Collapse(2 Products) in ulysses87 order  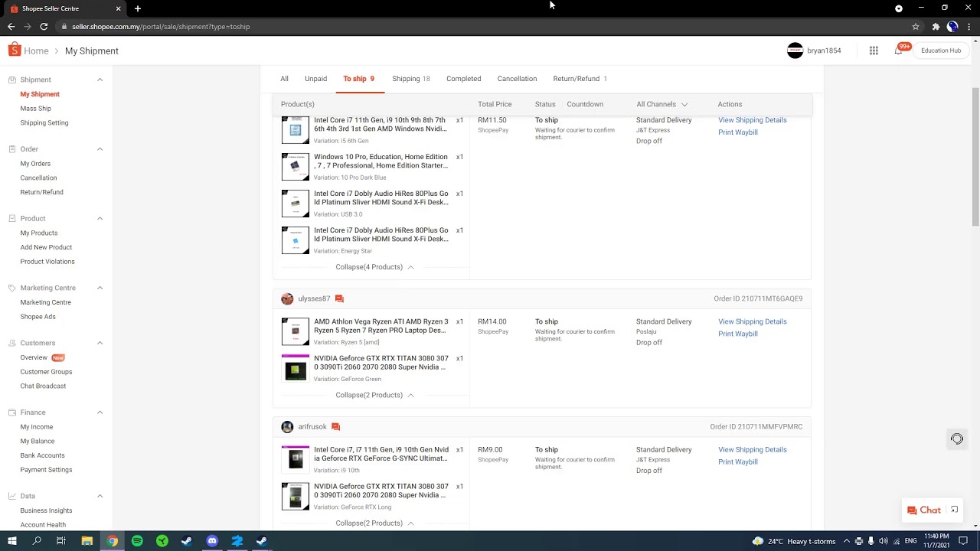tap(374, 395)
